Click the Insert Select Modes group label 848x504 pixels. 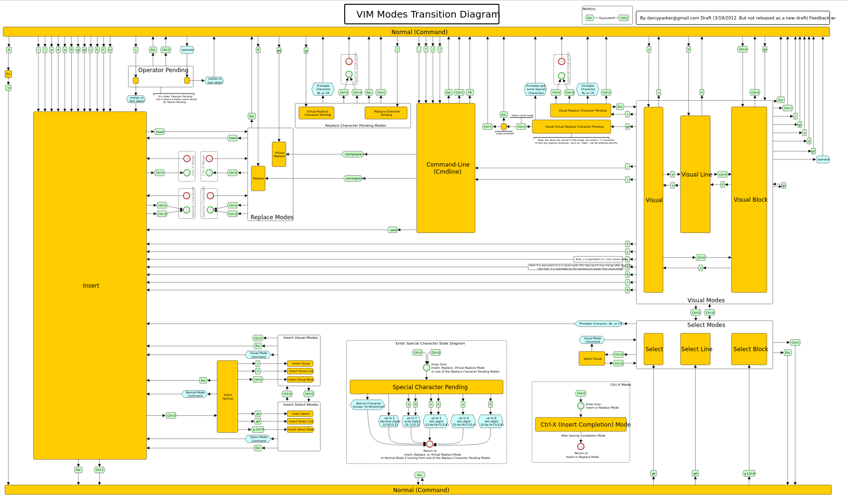click(x=301, y=405)
